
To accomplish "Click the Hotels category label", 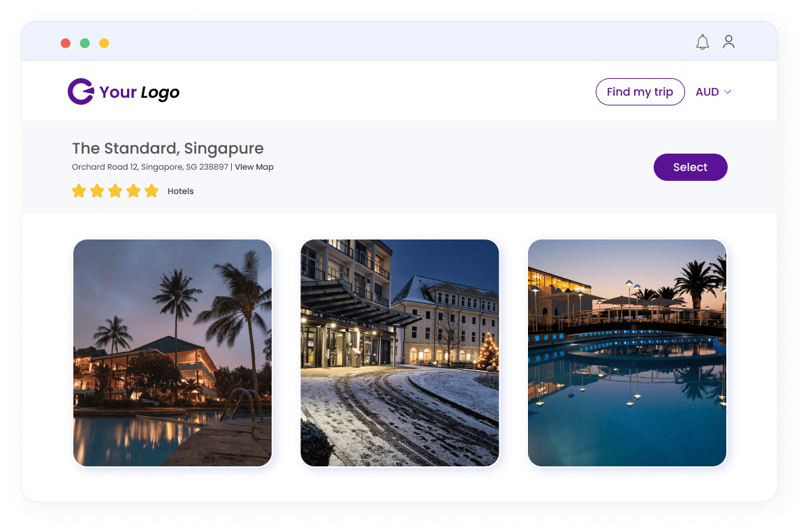I will (180, 191).
